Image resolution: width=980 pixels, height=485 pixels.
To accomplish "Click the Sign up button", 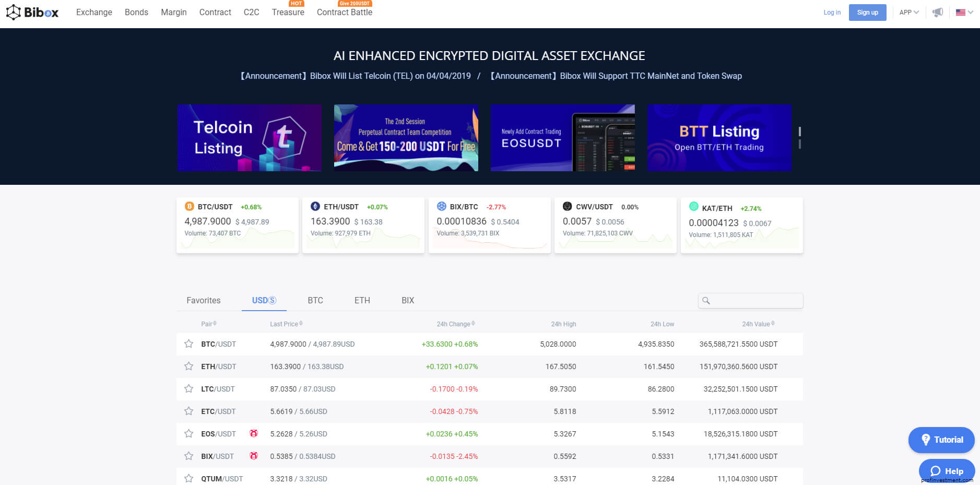I will pyautogui.click(x=867, y=12).
